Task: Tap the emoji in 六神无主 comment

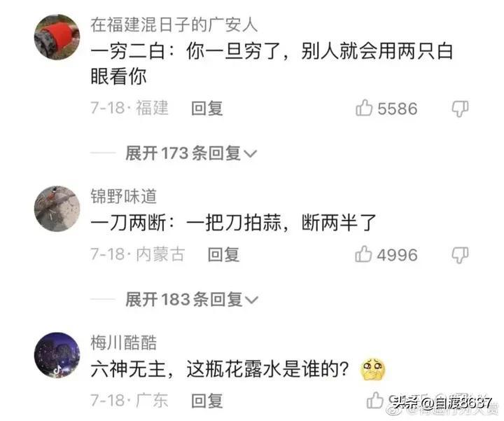Action: (373, 369)
